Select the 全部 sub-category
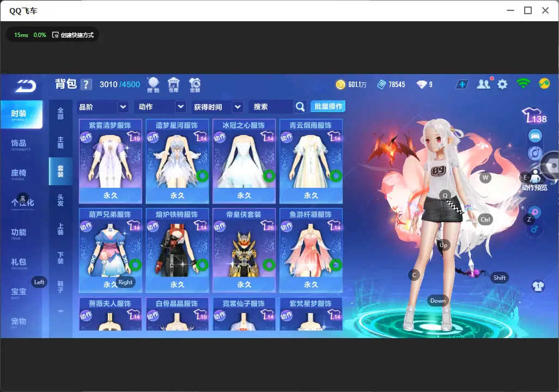The image size is (559, 392). pyautogui.click(x=60, y=114)
